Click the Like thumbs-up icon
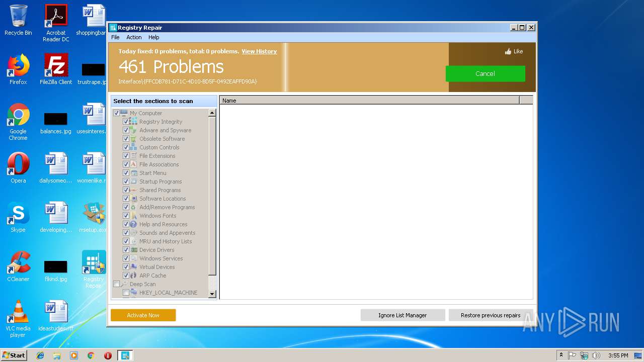 (x=508, y=51)
